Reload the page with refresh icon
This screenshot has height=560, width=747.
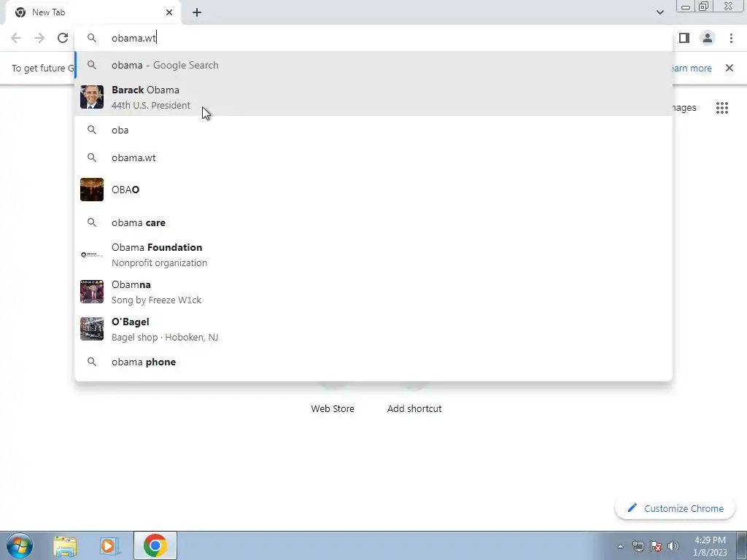(x=63, y=38)
